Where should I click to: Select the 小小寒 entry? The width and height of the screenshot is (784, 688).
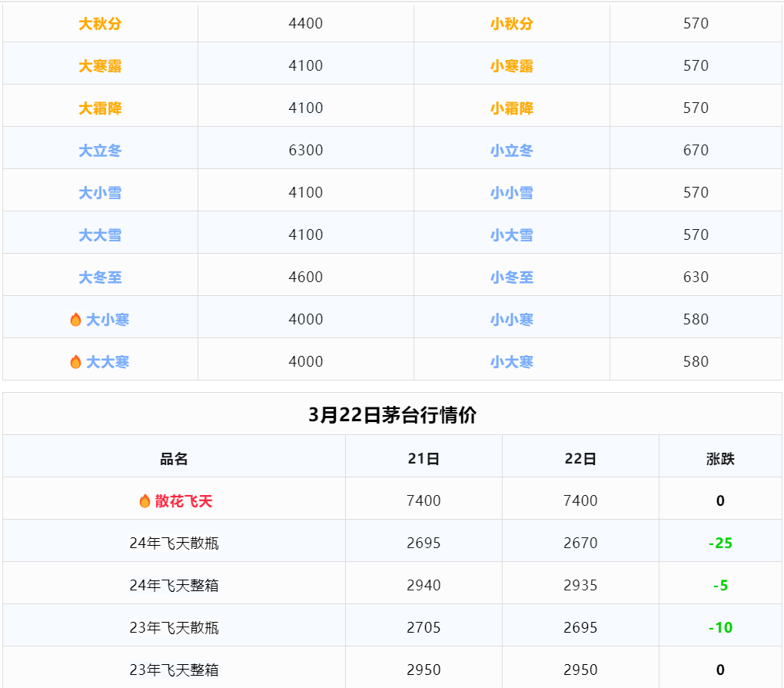(511, 320)
